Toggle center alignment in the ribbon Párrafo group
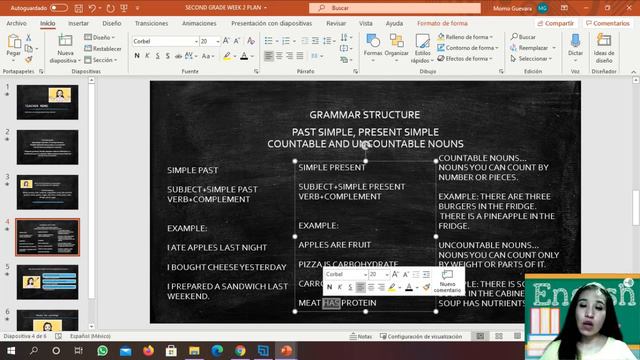 [279, 56]
